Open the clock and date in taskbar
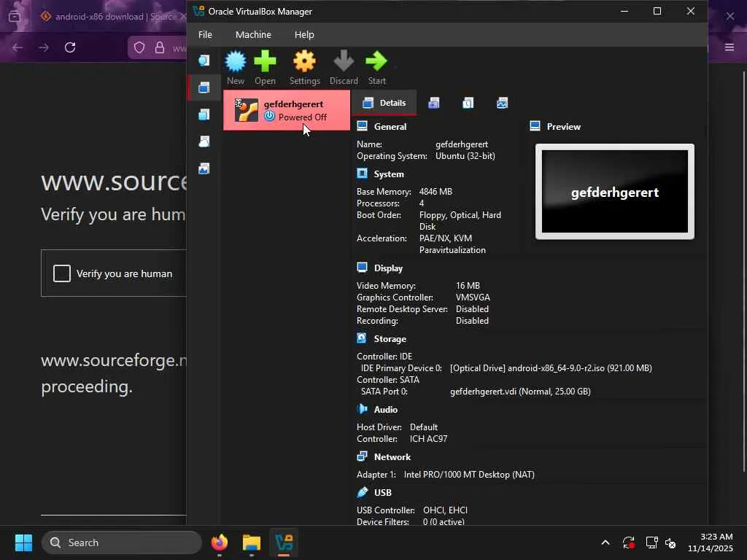The image size is (747, 560). click(x=710, y=542)
